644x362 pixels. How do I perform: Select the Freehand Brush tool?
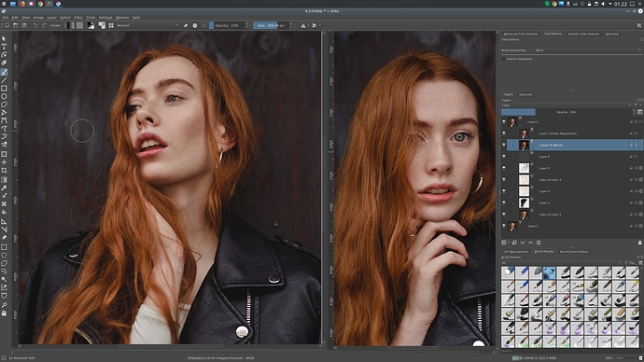4,72
